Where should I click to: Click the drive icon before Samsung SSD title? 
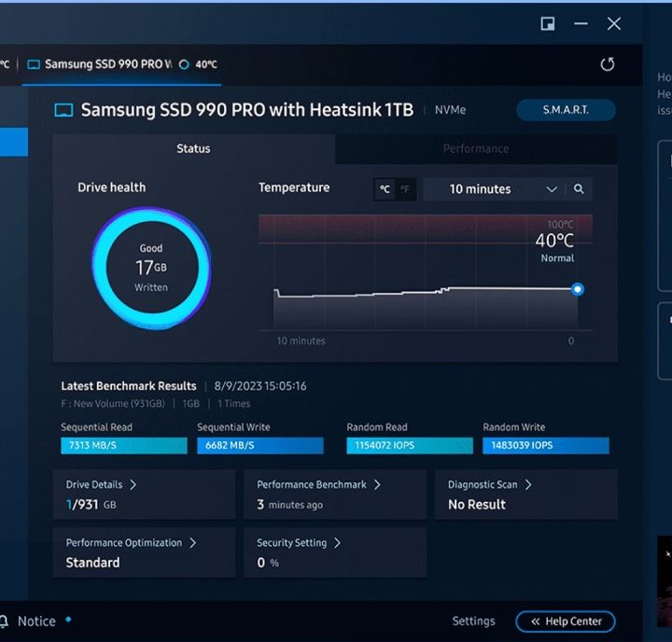[x=63, y=110]
